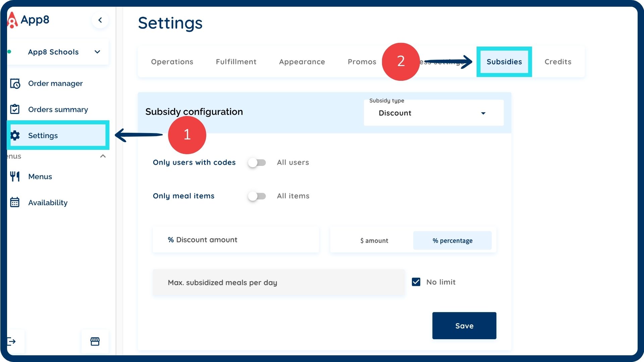Click the Settings gear icon
Screen dimensions: 644x362
coord(15,135)
